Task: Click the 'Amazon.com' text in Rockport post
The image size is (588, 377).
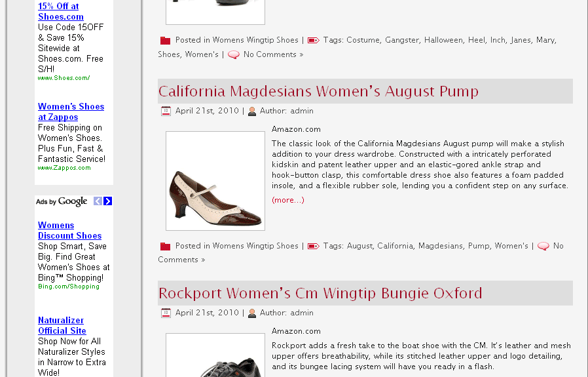Action: click(296, 332)
